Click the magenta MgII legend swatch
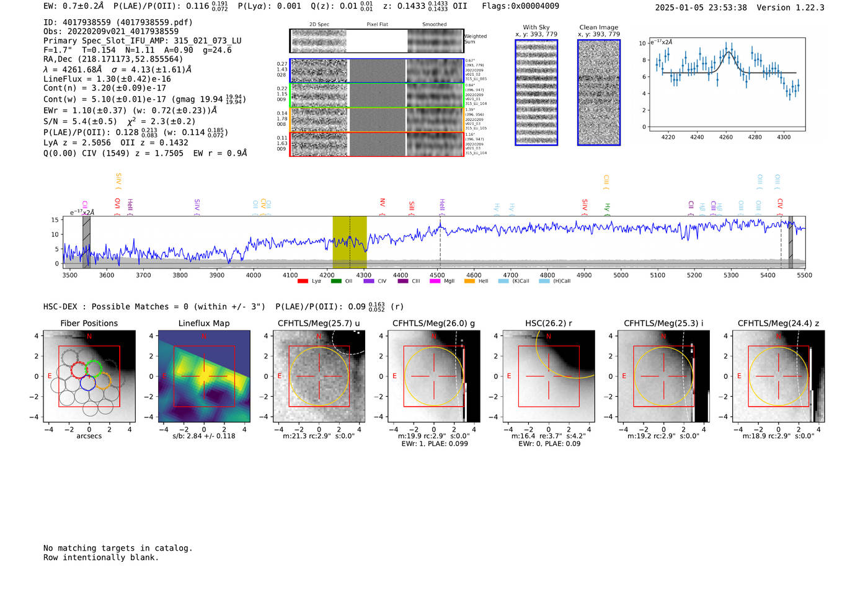 [x=436, y=282]
